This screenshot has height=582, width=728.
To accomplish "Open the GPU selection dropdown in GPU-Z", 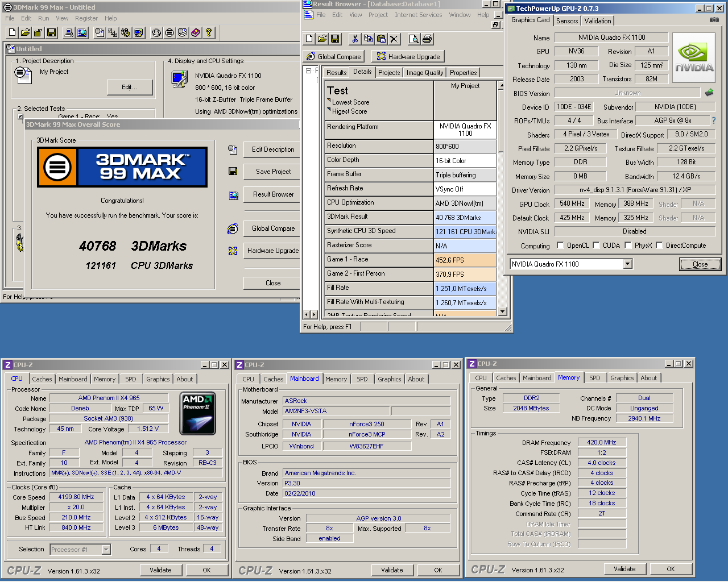I will (627, 264).
